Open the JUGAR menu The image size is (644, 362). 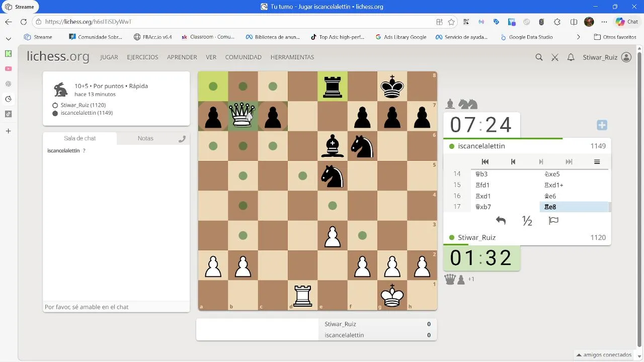point(109,57)
